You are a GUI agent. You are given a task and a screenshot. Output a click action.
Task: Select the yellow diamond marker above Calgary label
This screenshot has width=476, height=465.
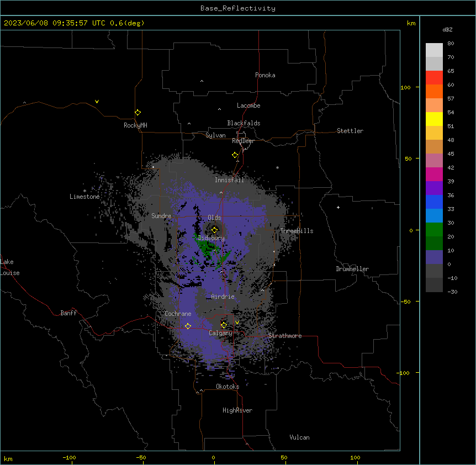tap(224, 325)
